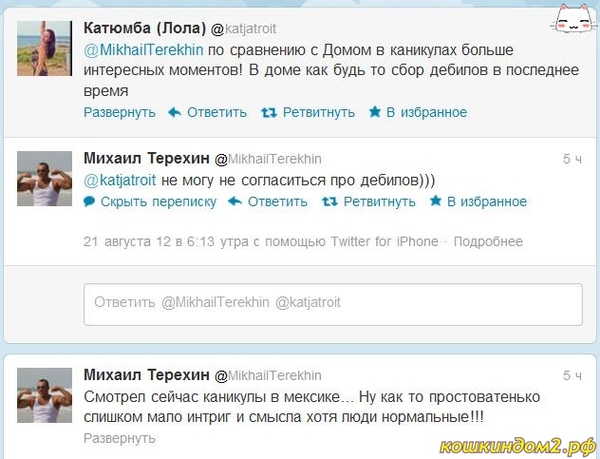The width and height of the screenshot is (600, 459).
Task: Hide the conversation via Скрыть переписку
Action: [158, 201]
